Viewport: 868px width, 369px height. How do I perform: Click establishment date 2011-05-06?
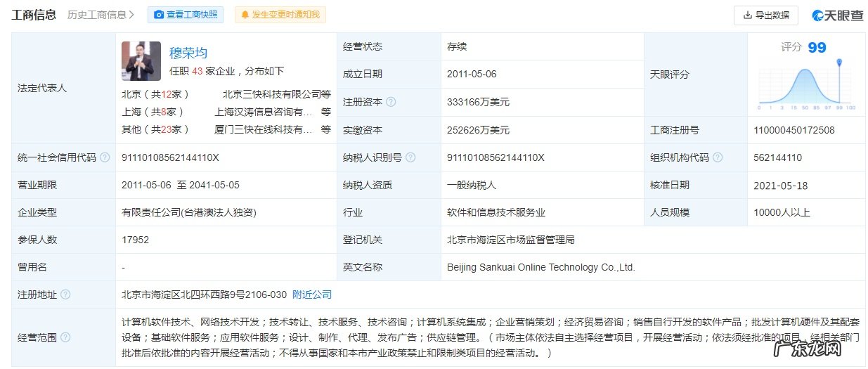click(472, 74)
